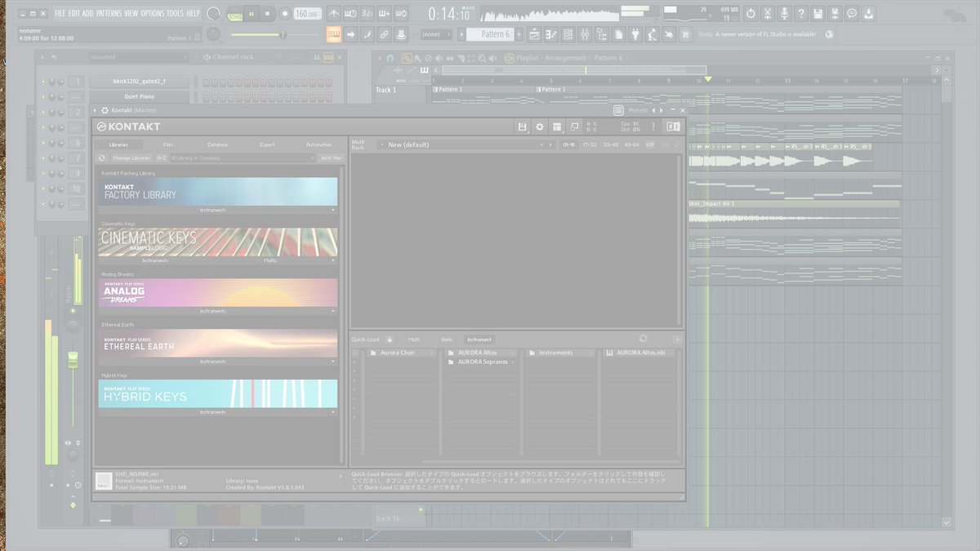Click the Kontakt panic exclamation icon
Screen dimensions: 980x551
(x=653, y=127)
